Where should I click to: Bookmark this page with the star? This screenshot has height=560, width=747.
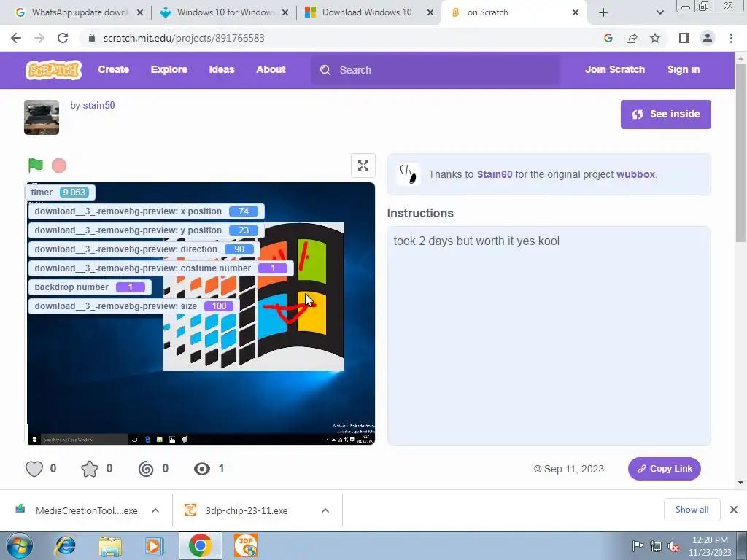655,38
